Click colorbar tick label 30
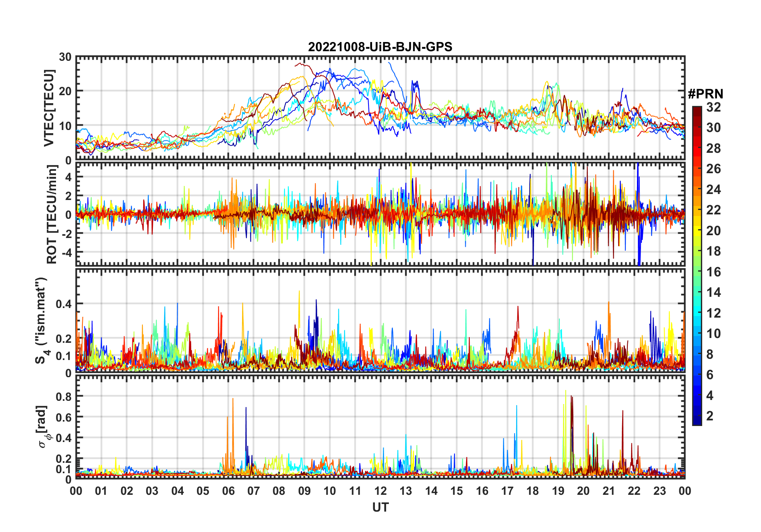 713,128
